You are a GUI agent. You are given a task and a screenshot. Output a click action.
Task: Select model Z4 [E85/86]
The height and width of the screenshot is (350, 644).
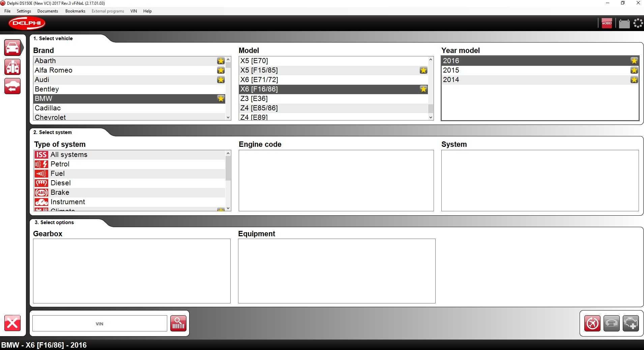click(x=333, y=108)
